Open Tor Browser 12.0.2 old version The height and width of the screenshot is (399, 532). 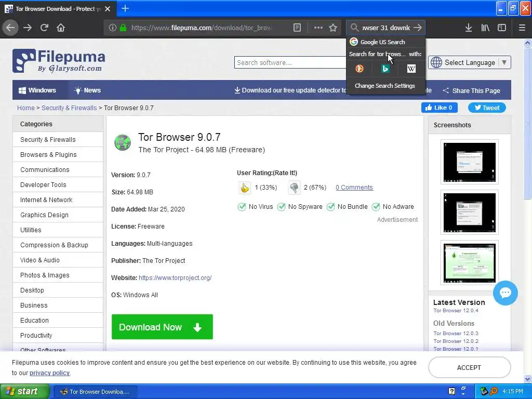coord(456,341)
